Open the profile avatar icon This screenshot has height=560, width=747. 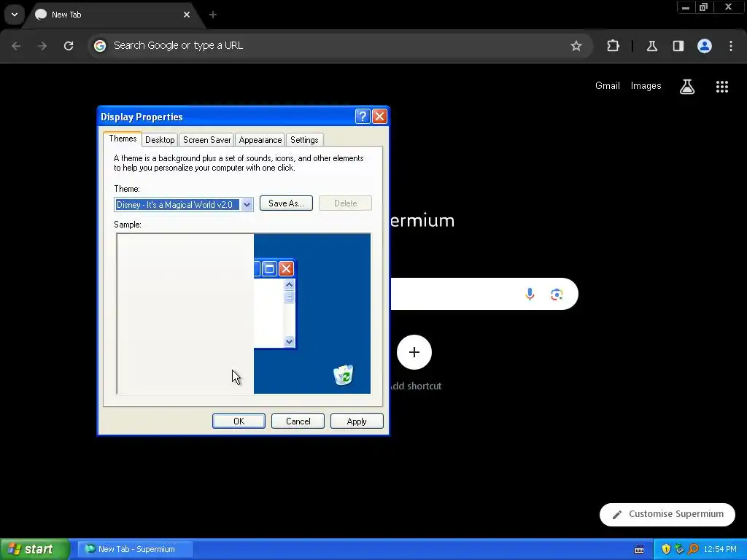(705, 46)
